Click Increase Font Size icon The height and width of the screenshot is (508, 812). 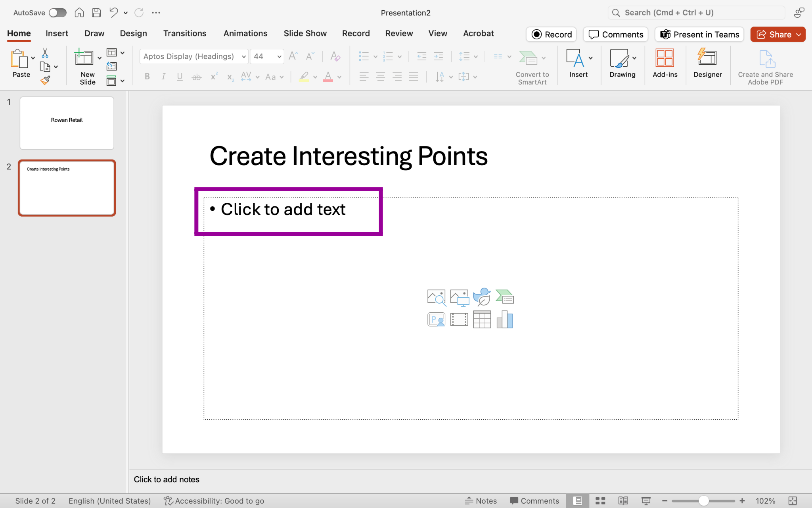tap(293, 56)
